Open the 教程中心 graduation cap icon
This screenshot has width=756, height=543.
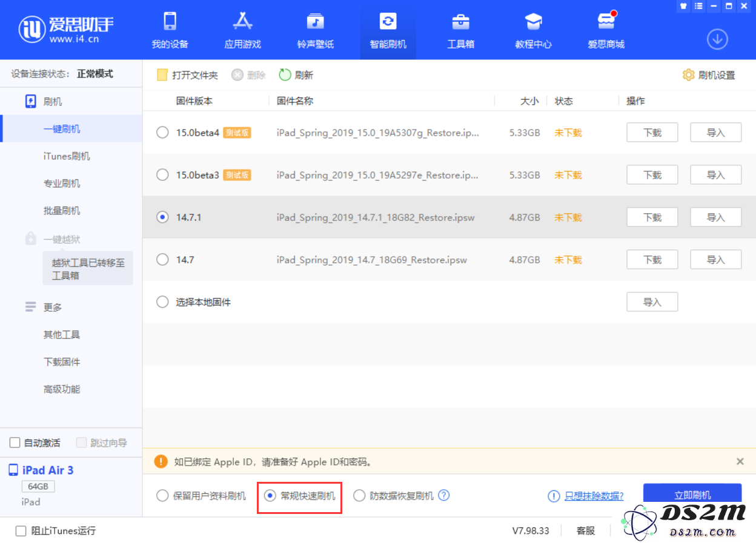click(x=534, y=21)
